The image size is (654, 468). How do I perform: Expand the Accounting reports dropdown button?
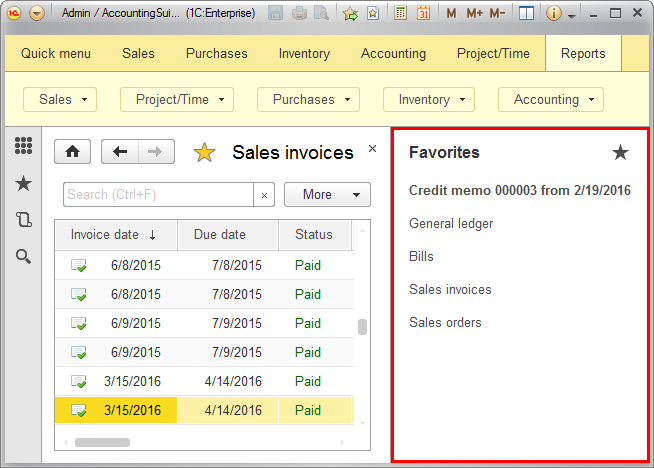(551, 99)
